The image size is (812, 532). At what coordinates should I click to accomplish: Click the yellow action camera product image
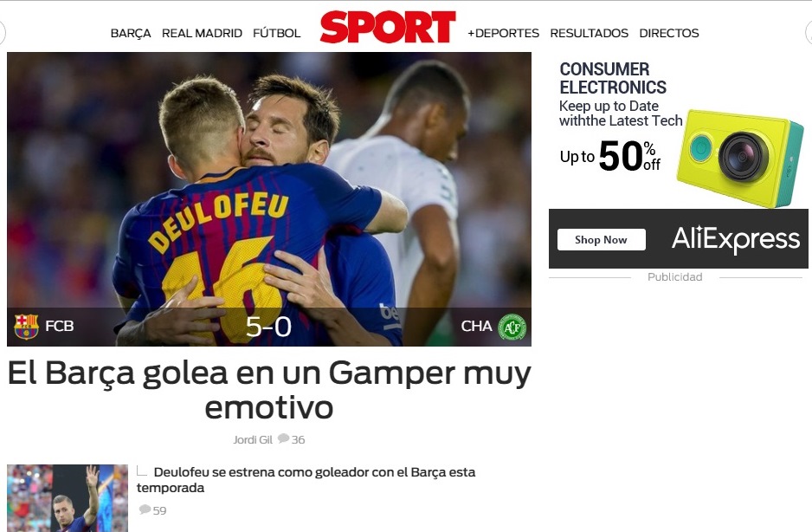740,159
